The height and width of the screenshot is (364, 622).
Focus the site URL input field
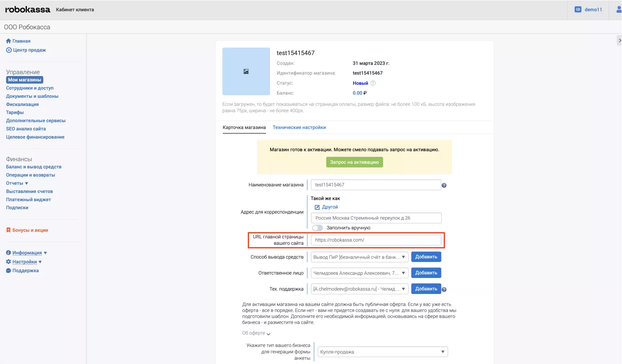click(x=376, y=240)
